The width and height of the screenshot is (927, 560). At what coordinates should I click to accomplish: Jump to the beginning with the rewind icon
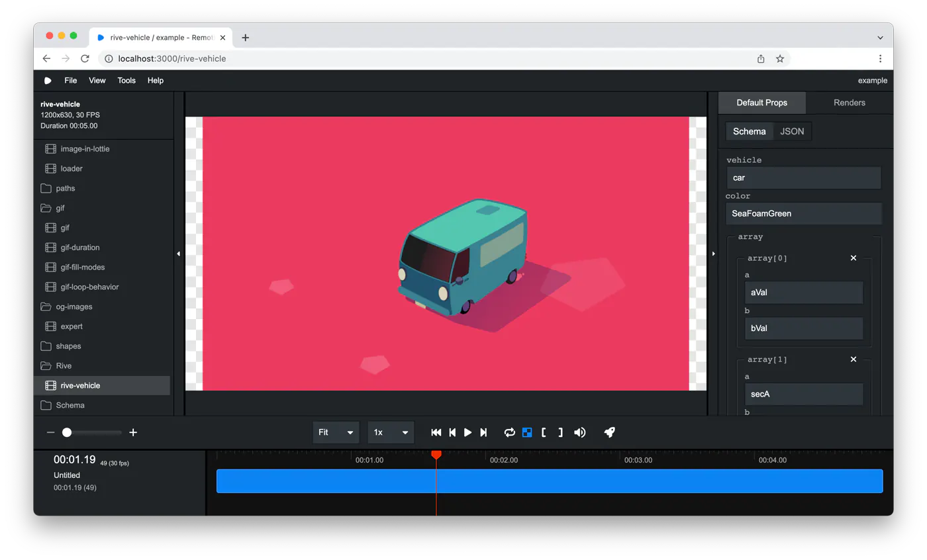pyautogui.click(x=436, y=432)
